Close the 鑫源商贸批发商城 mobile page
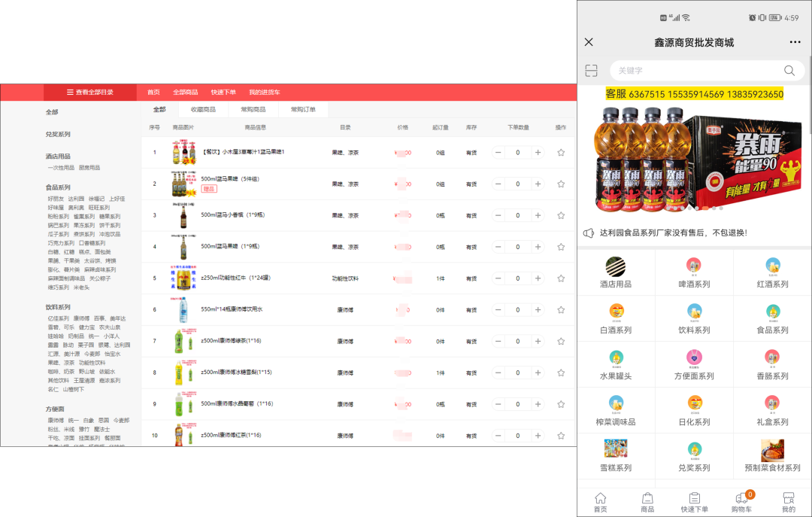This screenshot has height=517, width=812. coord(589,42)
